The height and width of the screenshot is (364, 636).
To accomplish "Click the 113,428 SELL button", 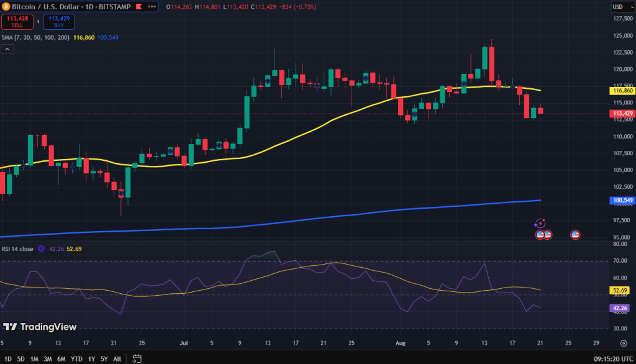I will coord(17,22).
